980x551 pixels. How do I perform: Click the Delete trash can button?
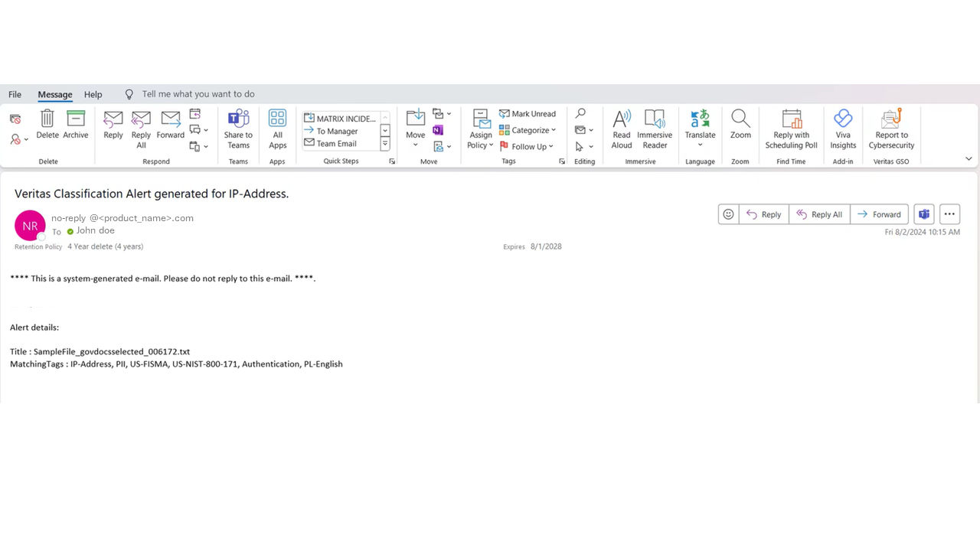click(x=47, y=125)
